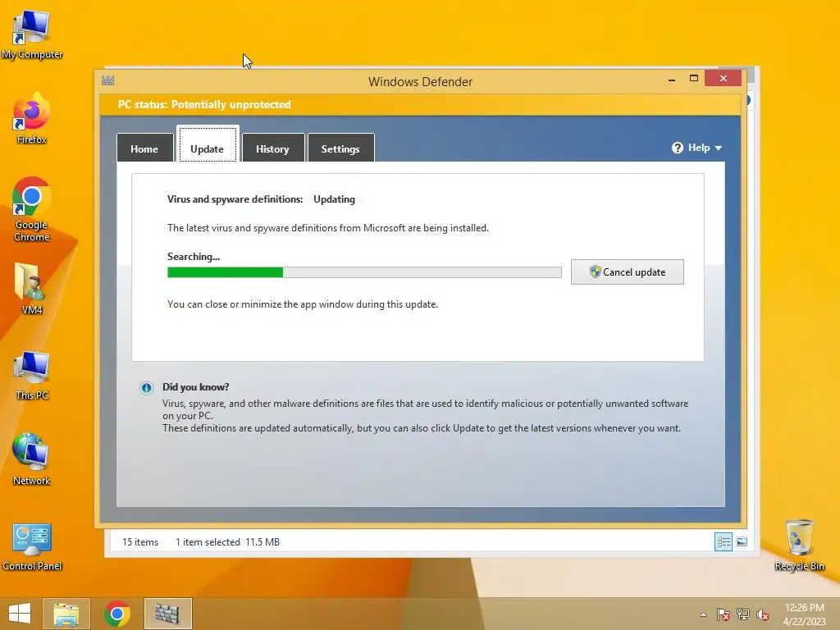The width and height of the screenshot is (840, 630).
Task: Click the Help question mark icon
Action: (x=677, y=148)
